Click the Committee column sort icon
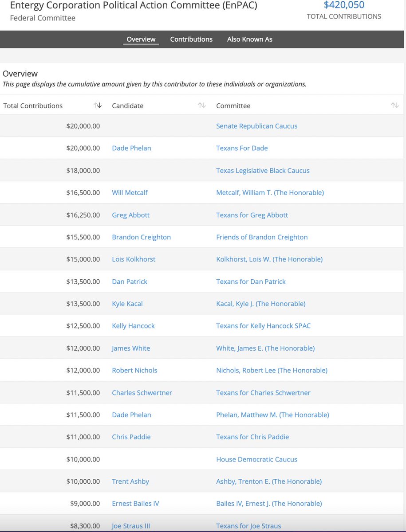Image resolution: width=406 pixels, height=532 pixels. click(394, 106)
